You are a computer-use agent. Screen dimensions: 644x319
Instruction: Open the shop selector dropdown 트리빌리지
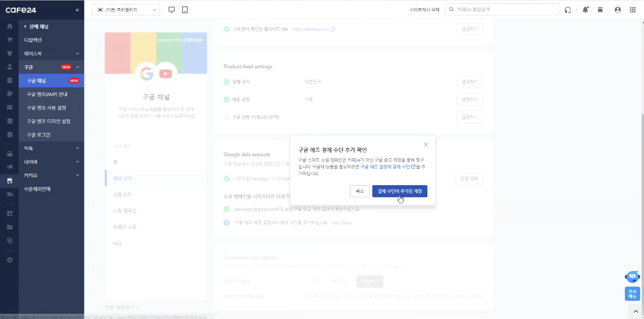(x=126, y=10)
